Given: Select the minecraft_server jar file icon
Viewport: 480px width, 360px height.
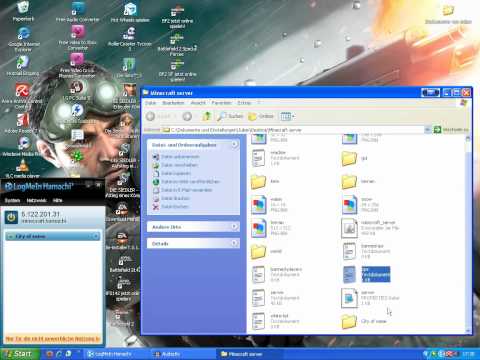Looking at the screenshot, I should [349, 228].
